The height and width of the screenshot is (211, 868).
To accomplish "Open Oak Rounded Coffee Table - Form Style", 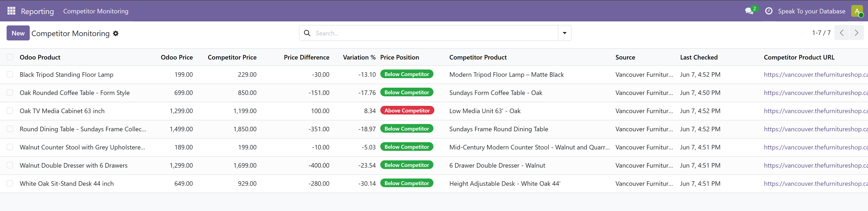I will click(x=74, y=93).
